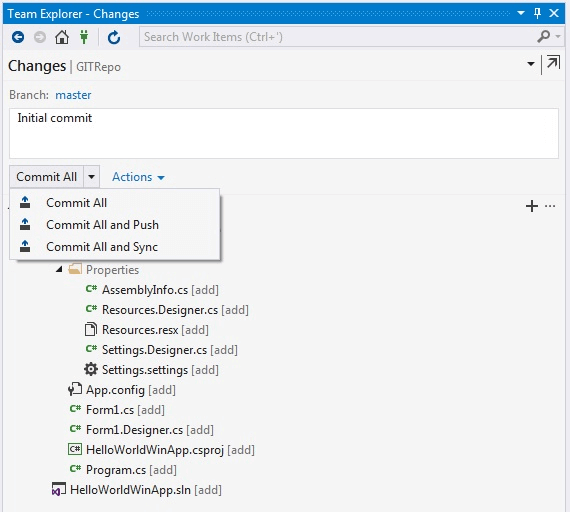This screenshot has height=512, width=570.
Task: Select Form1.Designer.cs [add]
Action: (x=150, y=430)
